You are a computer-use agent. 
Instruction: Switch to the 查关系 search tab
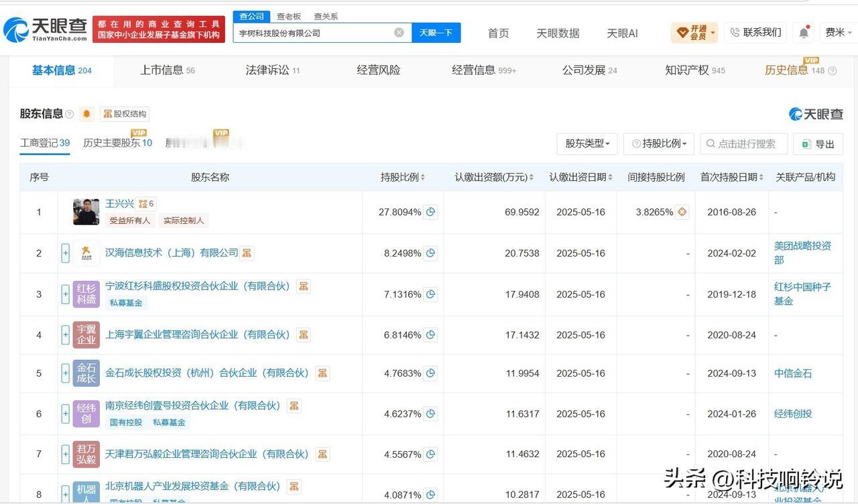[326, 16]
